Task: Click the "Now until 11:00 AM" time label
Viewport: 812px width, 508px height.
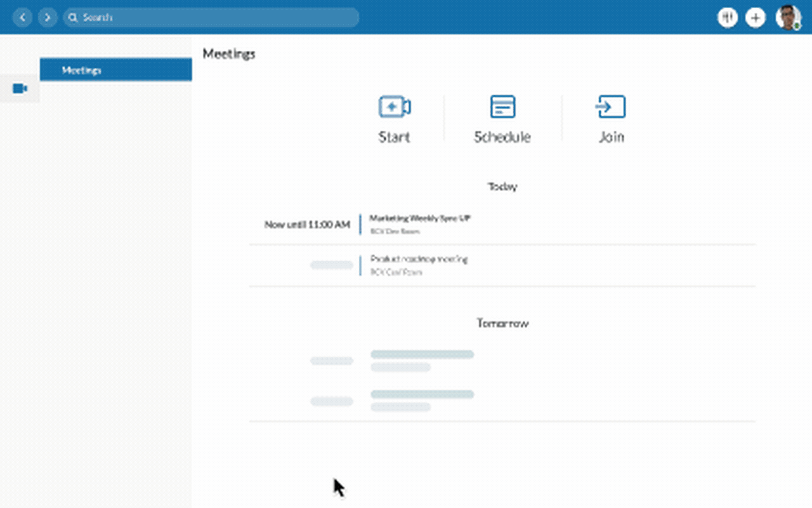Action: (307, 224)
